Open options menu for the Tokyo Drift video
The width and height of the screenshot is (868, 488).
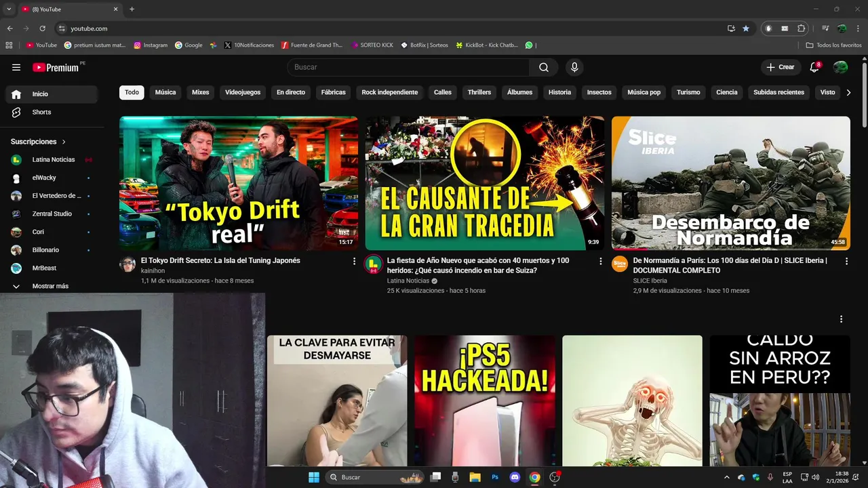tap(354, 261)
